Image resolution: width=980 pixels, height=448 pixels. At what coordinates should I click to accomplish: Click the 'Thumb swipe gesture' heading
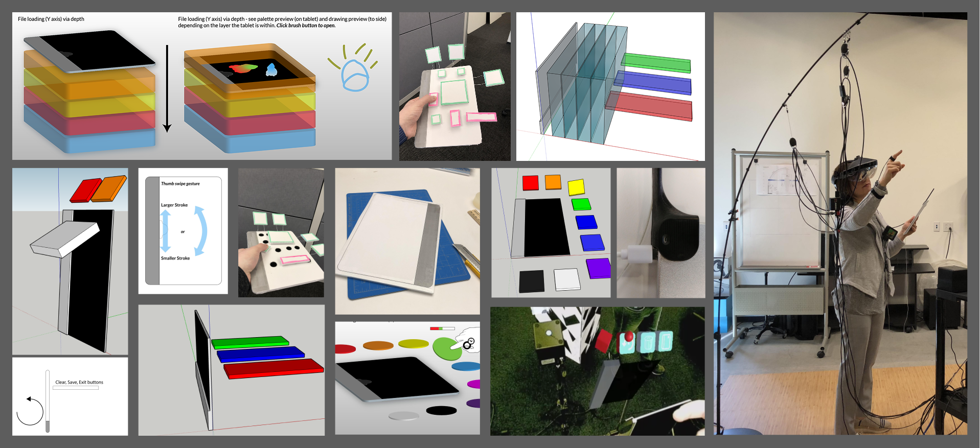[180, 183]
